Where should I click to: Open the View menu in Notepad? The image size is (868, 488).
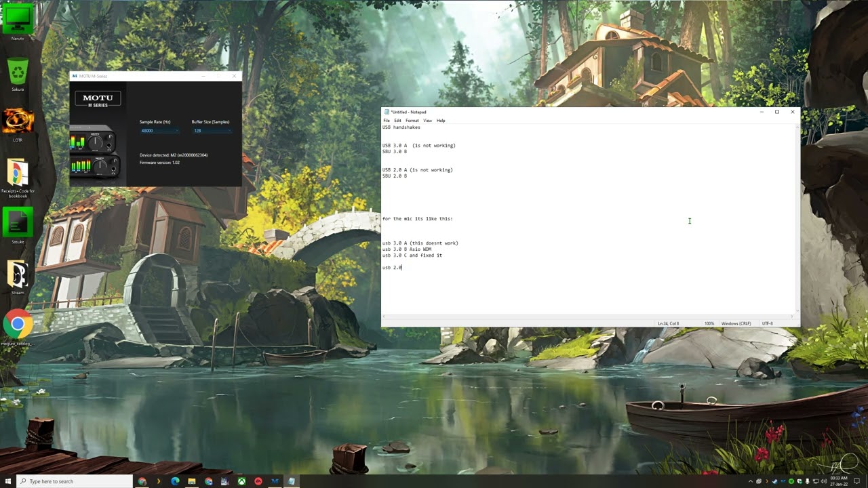(427, 121)
